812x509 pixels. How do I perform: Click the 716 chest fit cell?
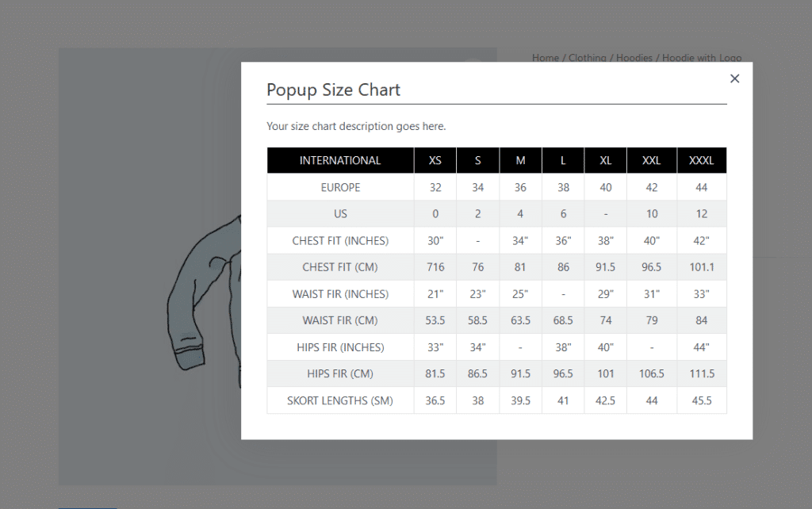435,267
